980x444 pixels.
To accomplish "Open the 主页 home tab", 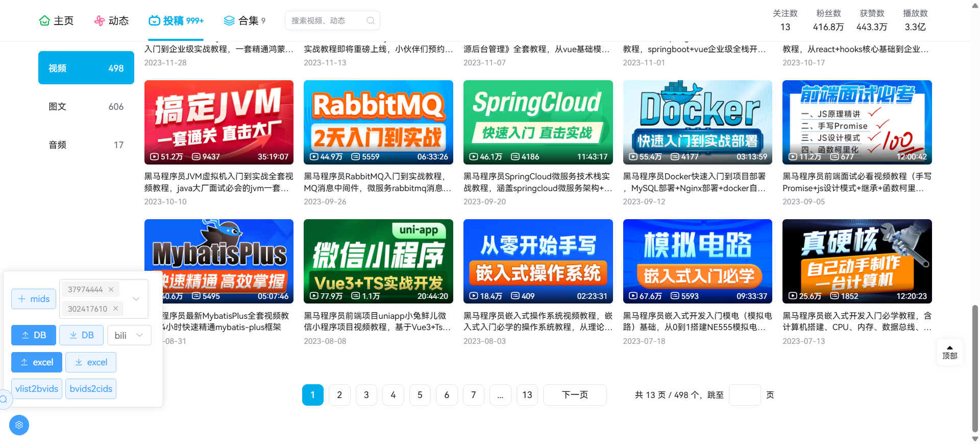I will (x=56, y=20).
